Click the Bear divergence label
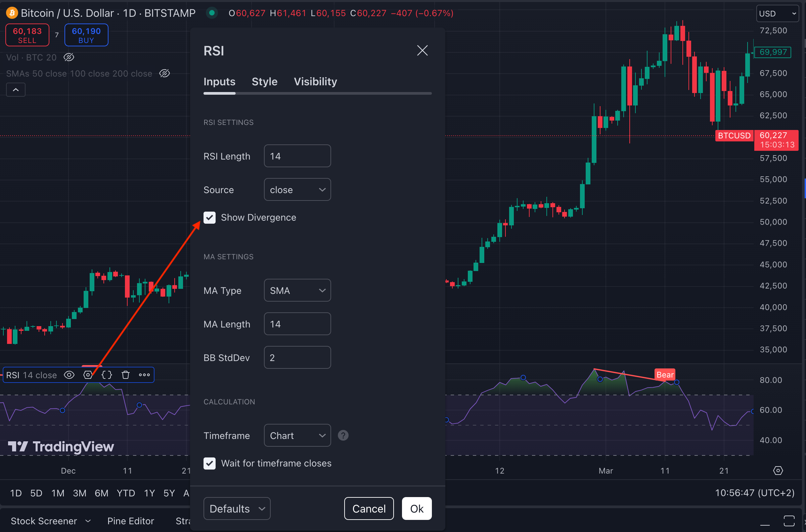 click(x=665, y=374)
